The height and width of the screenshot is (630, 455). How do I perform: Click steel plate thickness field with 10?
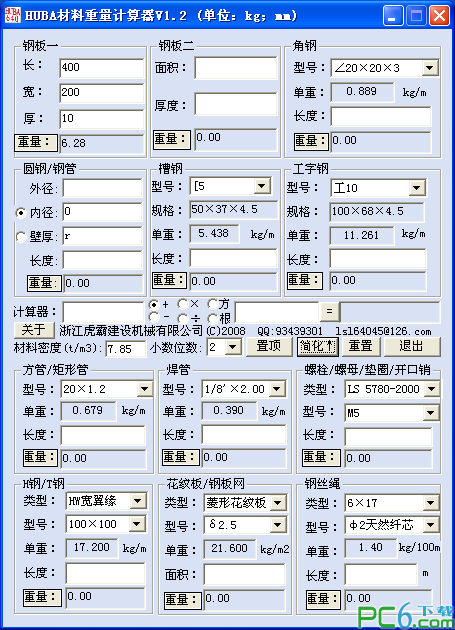(x=102, y=119)
